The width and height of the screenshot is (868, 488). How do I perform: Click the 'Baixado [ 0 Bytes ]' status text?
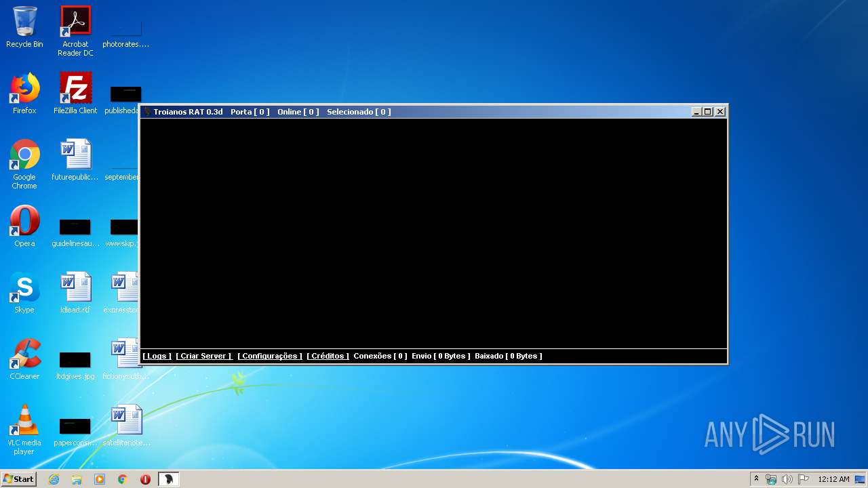point(509,356)
